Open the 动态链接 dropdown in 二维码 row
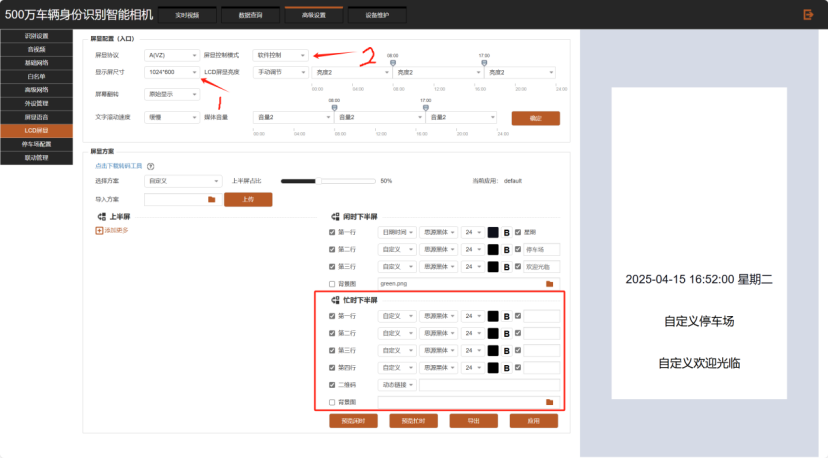Viewport: 829px width, 459px height. [x=397, y=385]
